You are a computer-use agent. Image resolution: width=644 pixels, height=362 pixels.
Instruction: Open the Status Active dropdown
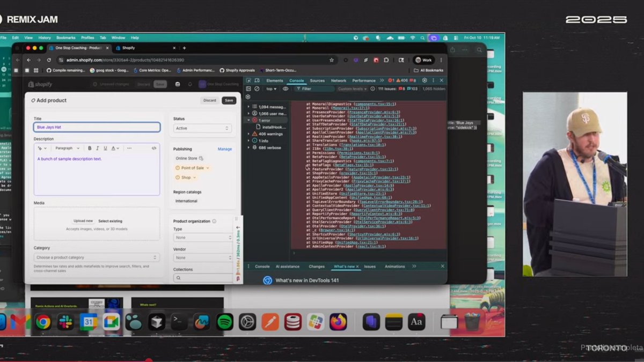pos(202,128)
